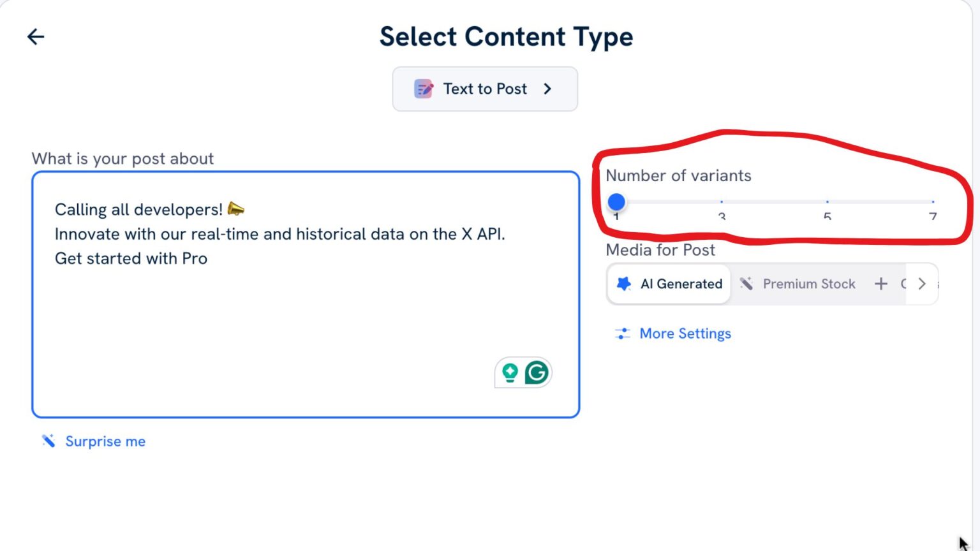Select tick mark 5 on the variants slider
This screenshot has height=551, width=980.
click(828, 202)
